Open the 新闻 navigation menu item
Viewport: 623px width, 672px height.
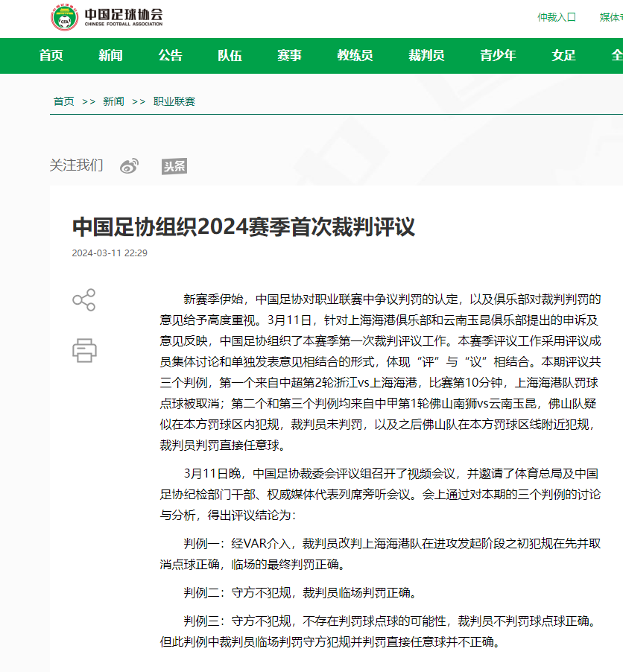pos(110,56)
